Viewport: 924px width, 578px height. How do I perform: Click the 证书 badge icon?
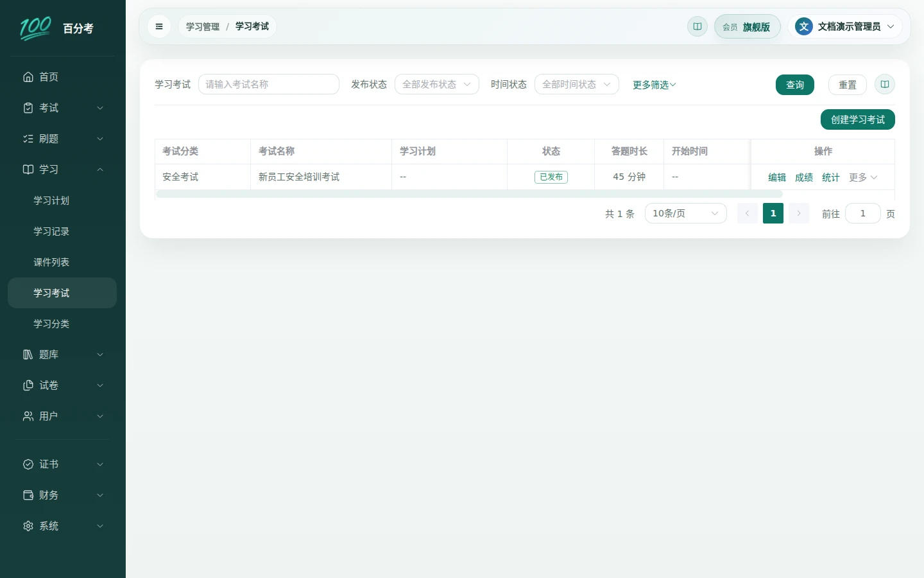pos(28,464)
